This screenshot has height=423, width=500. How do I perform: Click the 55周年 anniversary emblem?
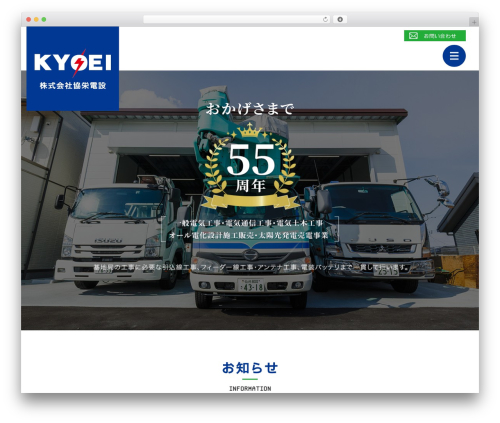[x=251, y=165]
